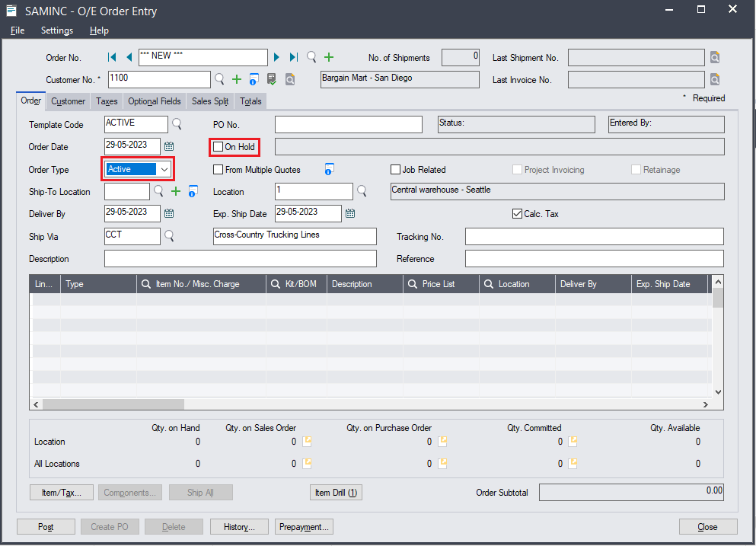Switch to the Optional Fields tab
Screen dimensions: 756x546
pyautogui.click(x=155, y=101)
